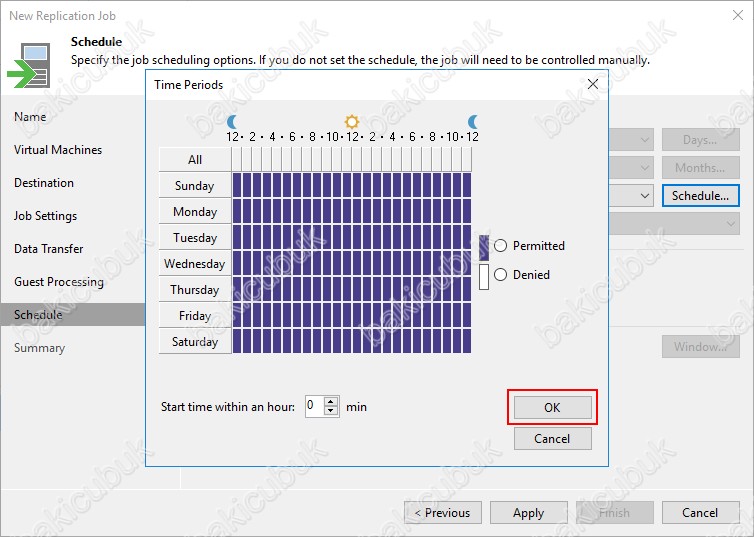The height and width of the screenshot is (537, 754).
Task: Click the Months... button
Action: (x=700, y=168)
